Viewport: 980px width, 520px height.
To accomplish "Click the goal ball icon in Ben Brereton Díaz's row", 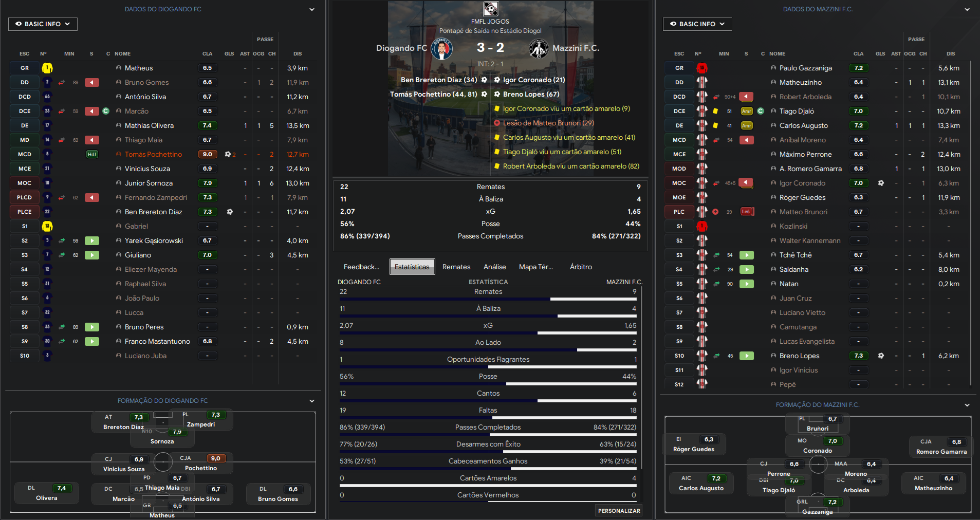I will point(230,212).
